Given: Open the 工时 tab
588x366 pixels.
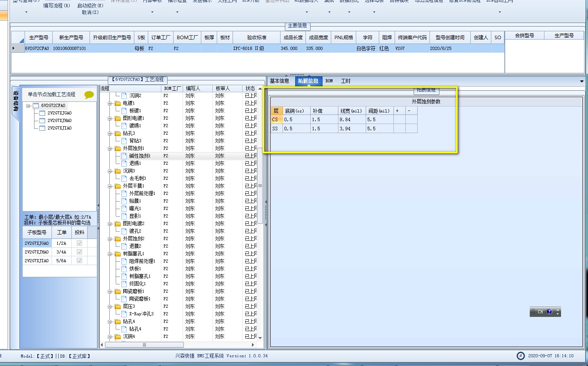Looking at the screenshot, I should (346, 81).
